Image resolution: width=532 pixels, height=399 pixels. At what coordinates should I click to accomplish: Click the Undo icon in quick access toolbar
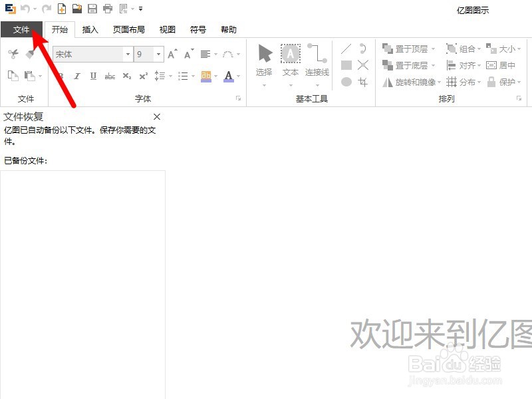[x=25, y=9]
